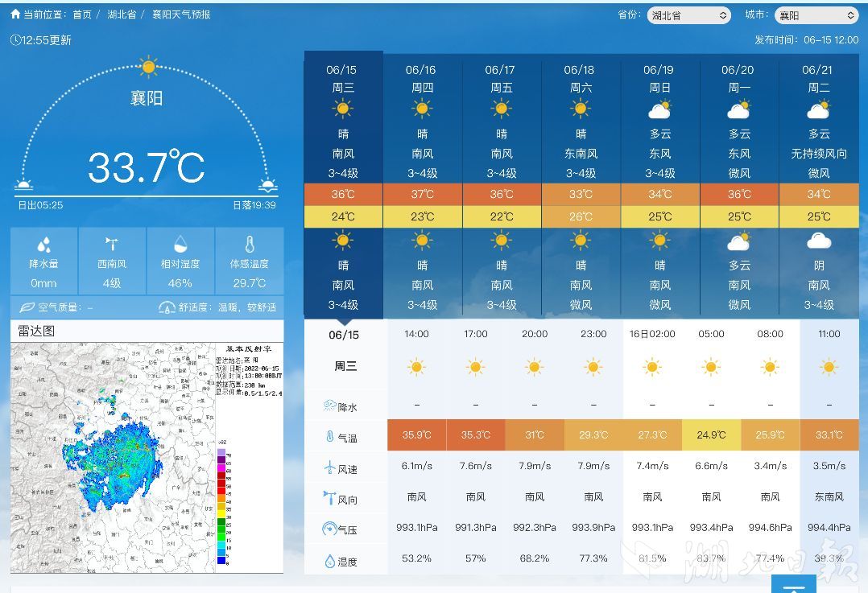868x593 pixels.
Task: Click the 湿度 droplet row icon
Action: click(330, 561)
